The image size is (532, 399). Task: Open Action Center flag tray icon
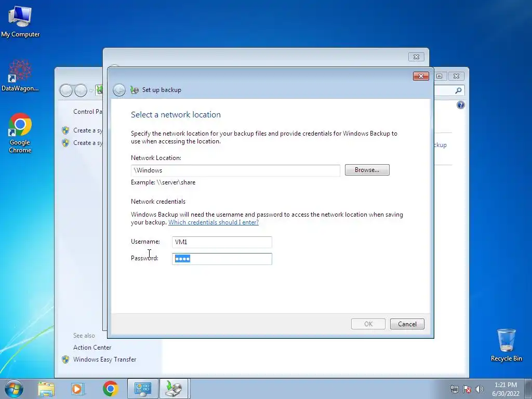point(467,389)
